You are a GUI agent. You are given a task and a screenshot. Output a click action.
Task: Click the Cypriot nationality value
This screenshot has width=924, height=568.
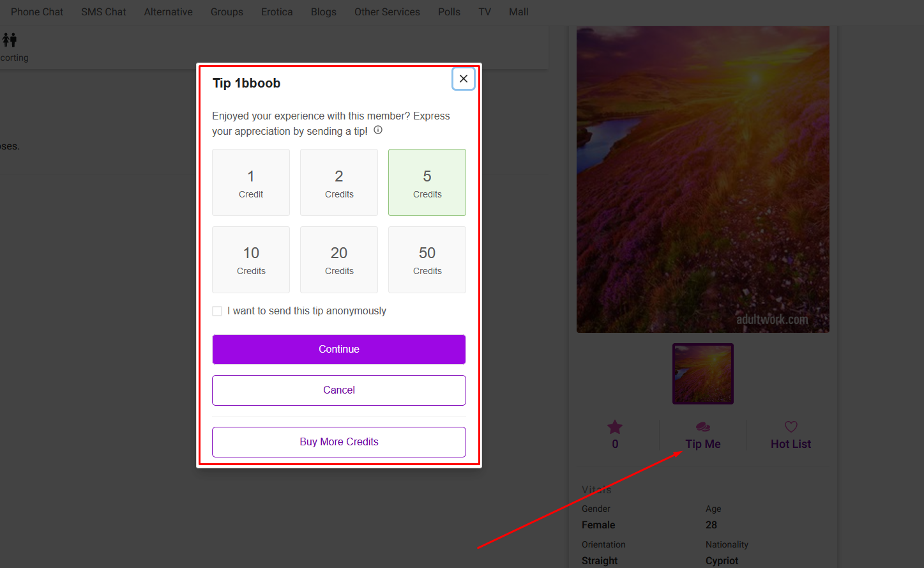click(x=722, y=561)
